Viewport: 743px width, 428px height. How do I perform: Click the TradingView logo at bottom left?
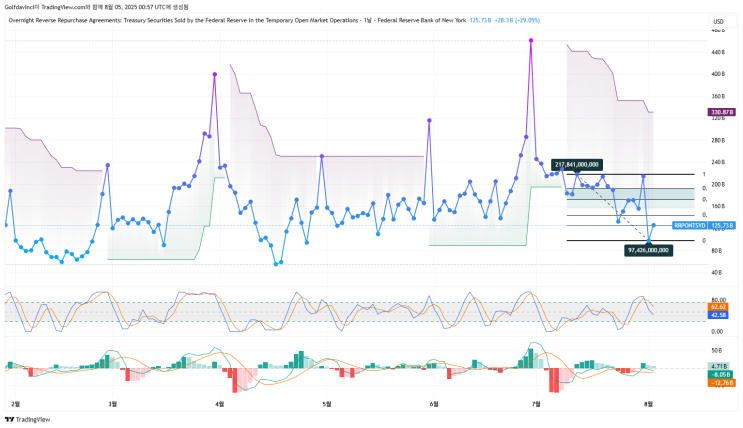pos(27,419)
